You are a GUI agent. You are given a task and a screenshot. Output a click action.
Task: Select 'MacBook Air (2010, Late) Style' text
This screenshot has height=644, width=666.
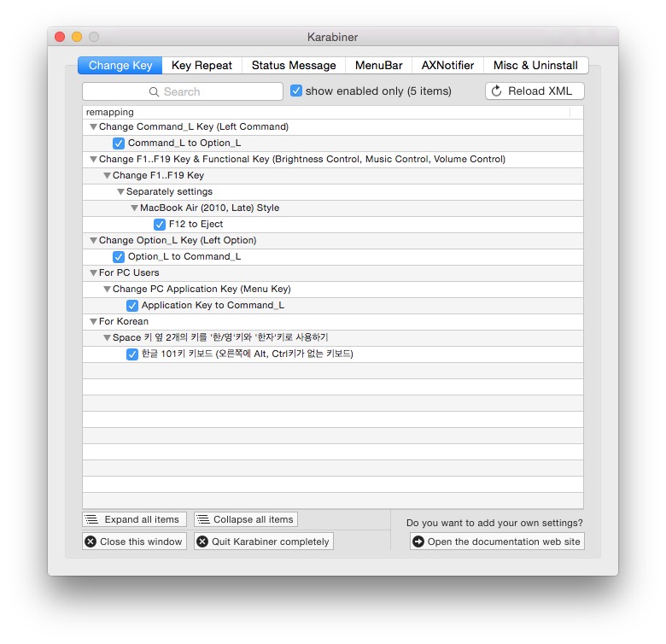point(209,208)
